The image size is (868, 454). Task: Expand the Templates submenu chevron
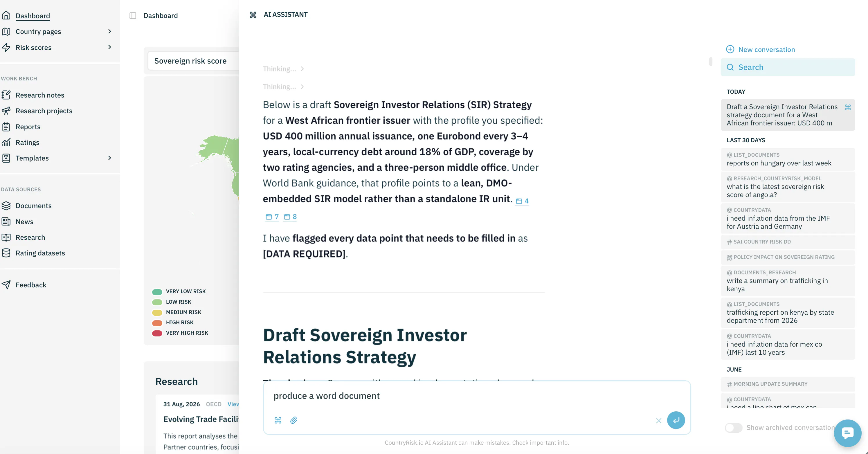109,158
